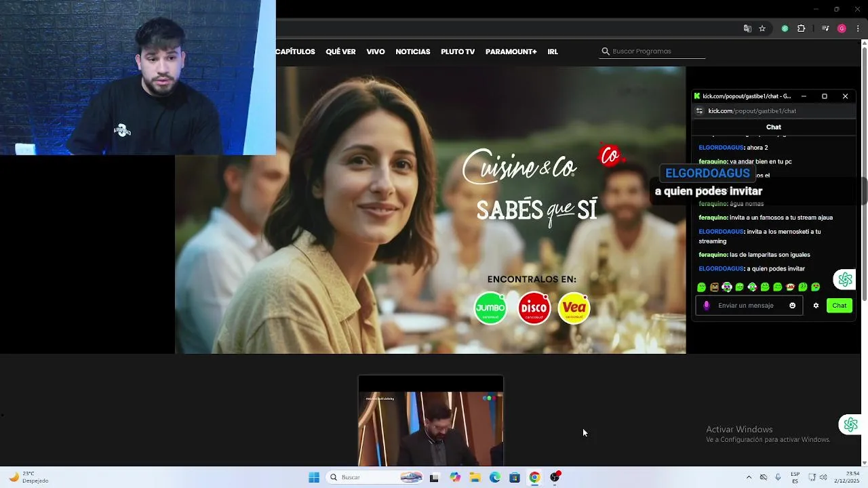868x488 pixels.
Task: Click the brown emote in chat emote row
Action: 714,287
